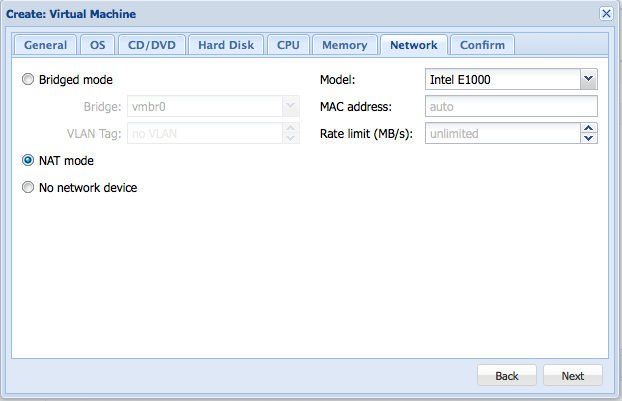Select Bridged mode radio button
Image resolution: width=622 pixels, height=401 pixels.
point(28,79)
